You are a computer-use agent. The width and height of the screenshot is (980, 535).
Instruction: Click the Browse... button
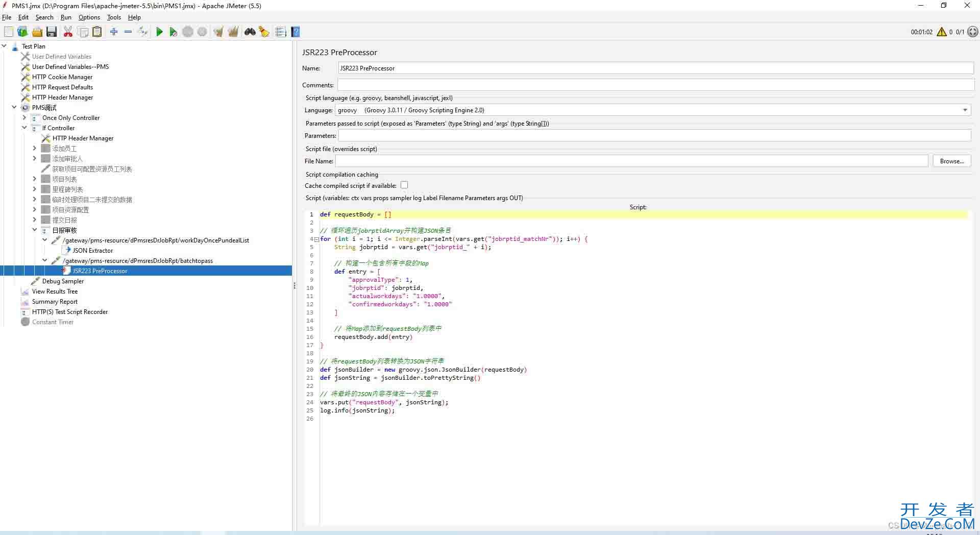tap(951, 161)
